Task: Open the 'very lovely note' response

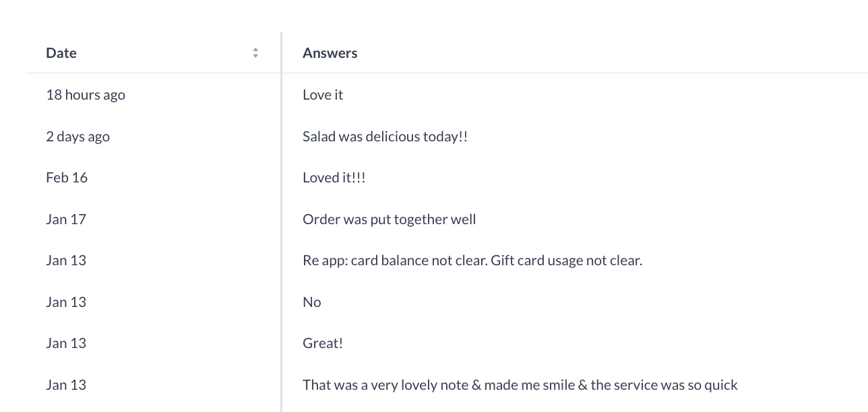Action: tap(520, 385)
